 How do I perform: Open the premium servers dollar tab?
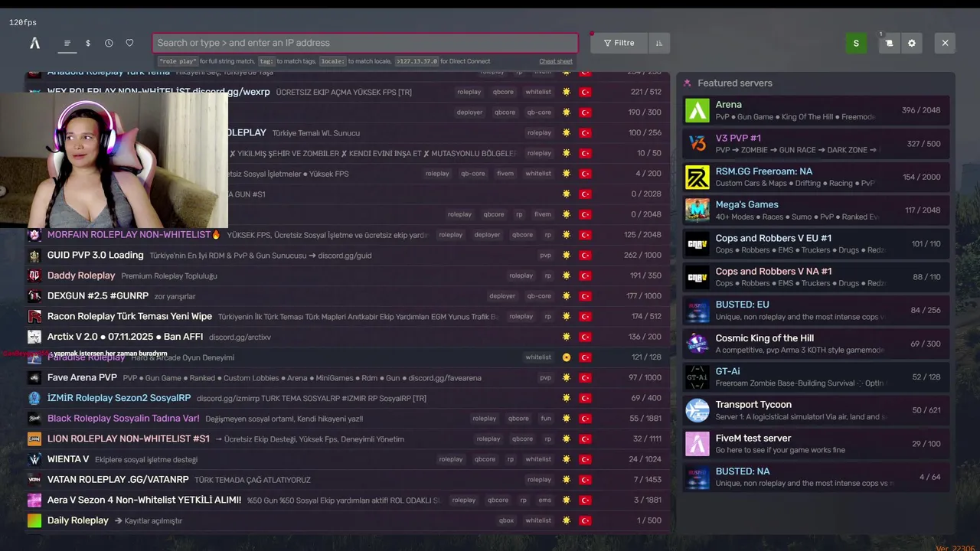click(88, 44)
